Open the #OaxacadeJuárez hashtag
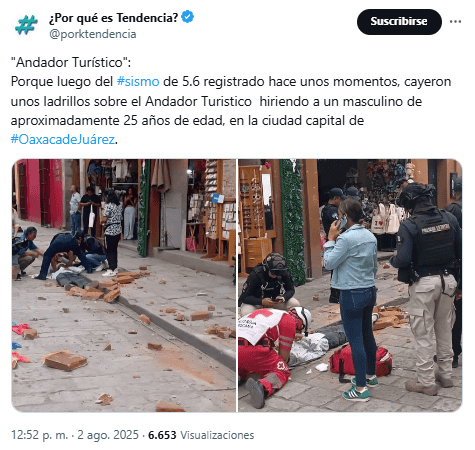475x450 pixels. (63, 139)
